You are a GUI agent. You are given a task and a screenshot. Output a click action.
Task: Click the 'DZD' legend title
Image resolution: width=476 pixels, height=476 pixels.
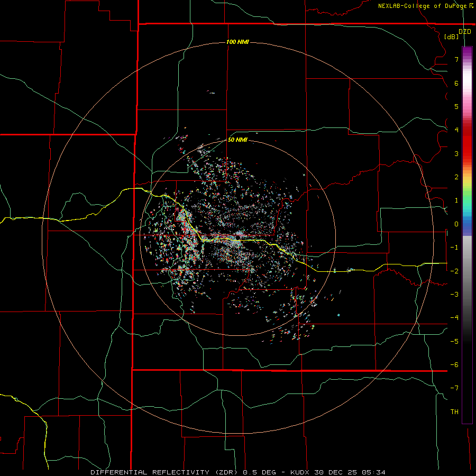point(465,32)
